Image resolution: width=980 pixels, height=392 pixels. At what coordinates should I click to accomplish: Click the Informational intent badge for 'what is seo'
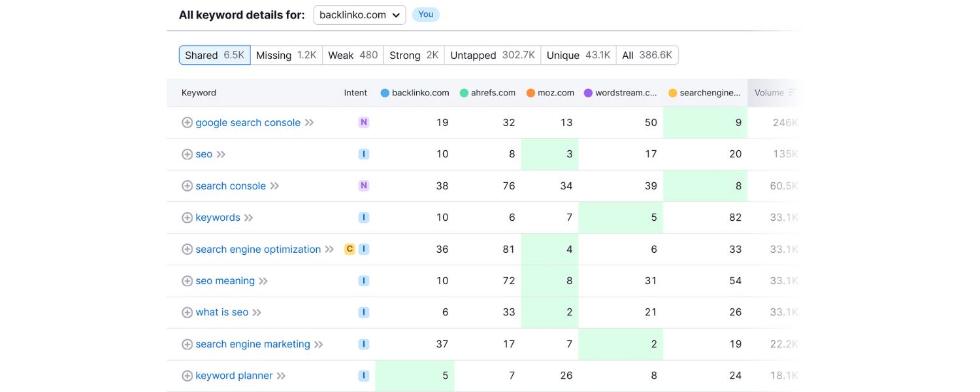point(364,312)
